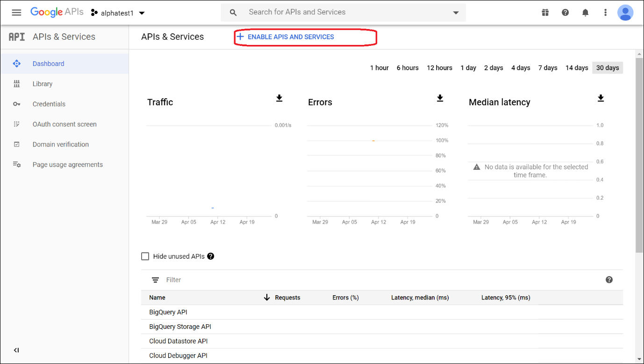644x364 pixels.
Task: Download the Median latency chart data
Action: pyautogui.click(x=601, y=98)
